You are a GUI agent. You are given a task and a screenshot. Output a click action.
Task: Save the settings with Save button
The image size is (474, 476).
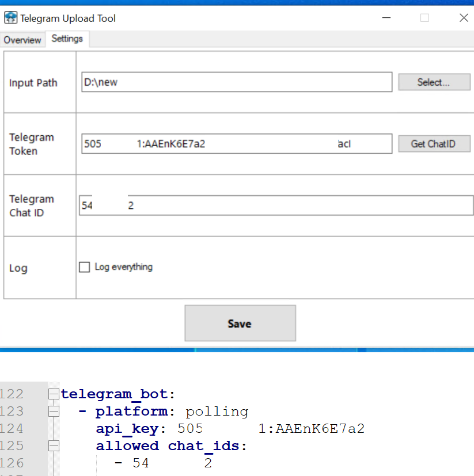240,323
